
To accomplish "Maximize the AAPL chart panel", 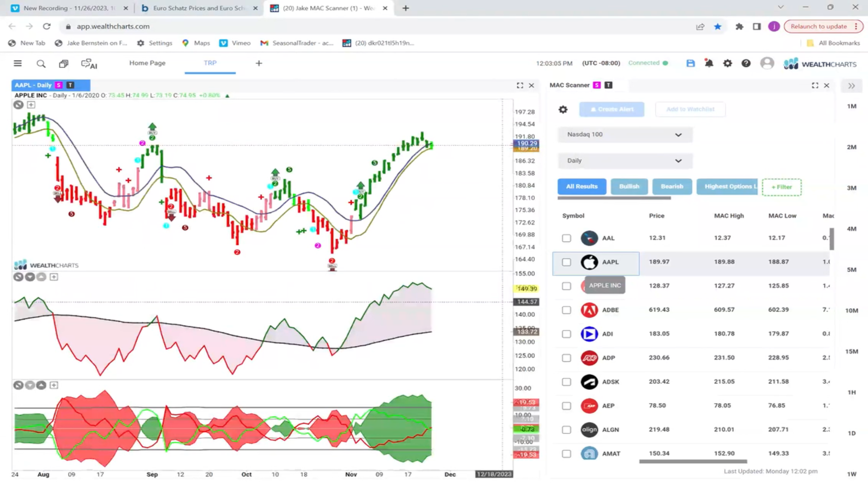I will (520, 85).
